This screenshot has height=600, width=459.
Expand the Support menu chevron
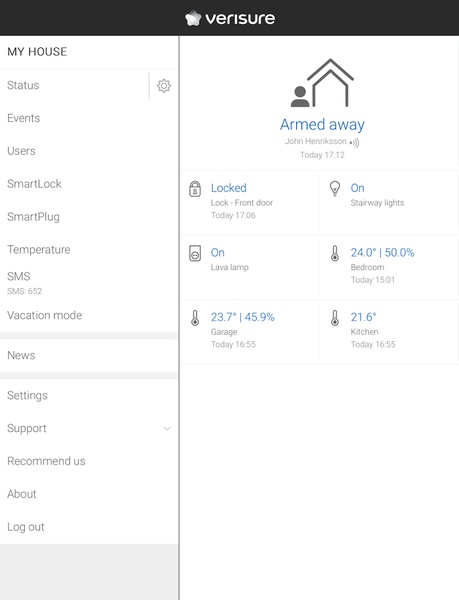pos(167,428)
